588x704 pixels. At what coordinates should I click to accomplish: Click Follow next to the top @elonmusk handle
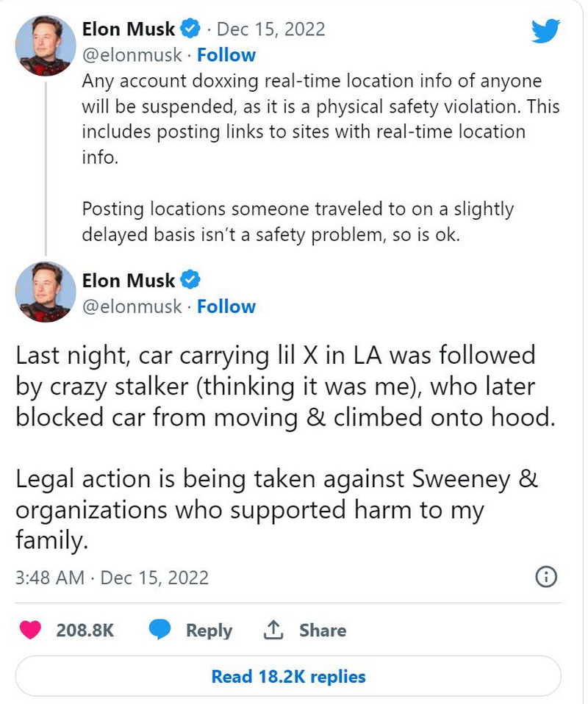click(x=226, y=55)
